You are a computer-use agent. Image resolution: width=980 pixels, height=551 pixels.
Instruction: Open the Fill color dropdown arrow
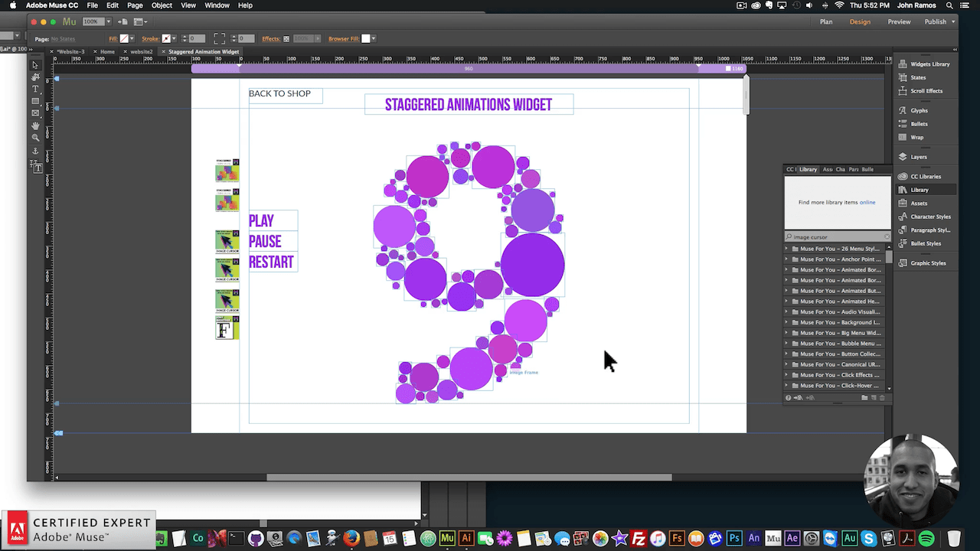pyautogui.click(x=132, y=38)
